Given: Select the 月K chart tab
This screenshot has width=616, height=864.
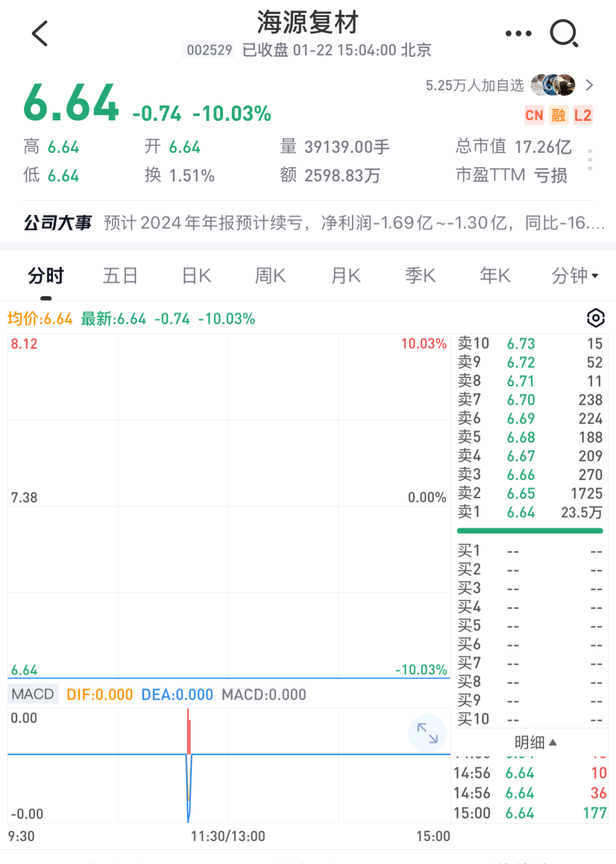Looking at the screenshot, I should click(346, 276).
